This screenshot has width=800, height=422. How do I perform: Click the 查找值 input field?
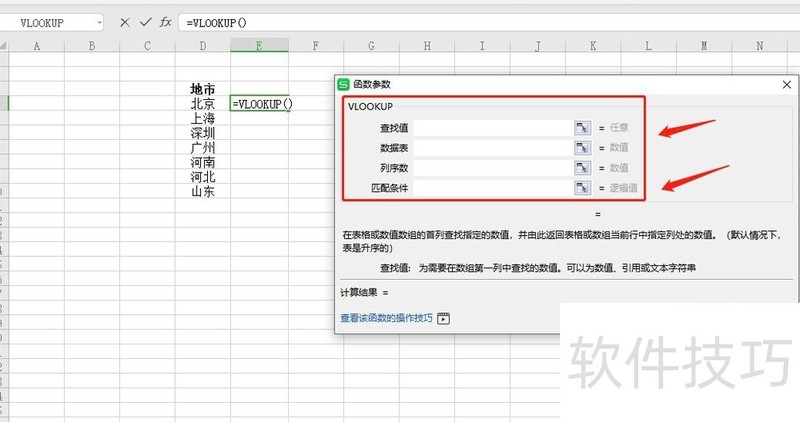493,128
